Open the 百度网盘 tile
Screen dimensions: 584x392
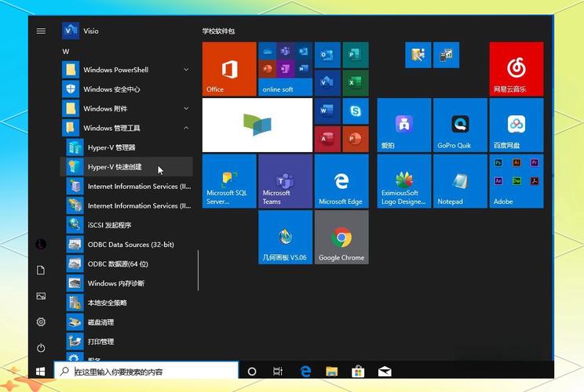tap(516, 125)
